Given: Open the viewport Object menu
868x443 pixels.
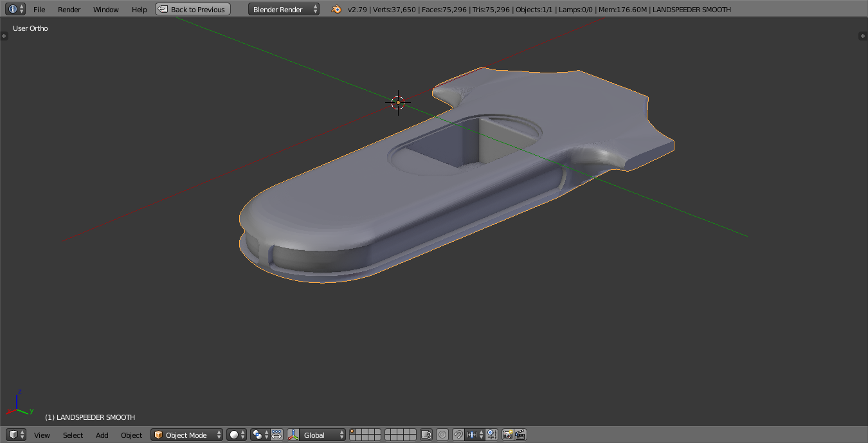Looking at the screenshot, I should [132, 435].
